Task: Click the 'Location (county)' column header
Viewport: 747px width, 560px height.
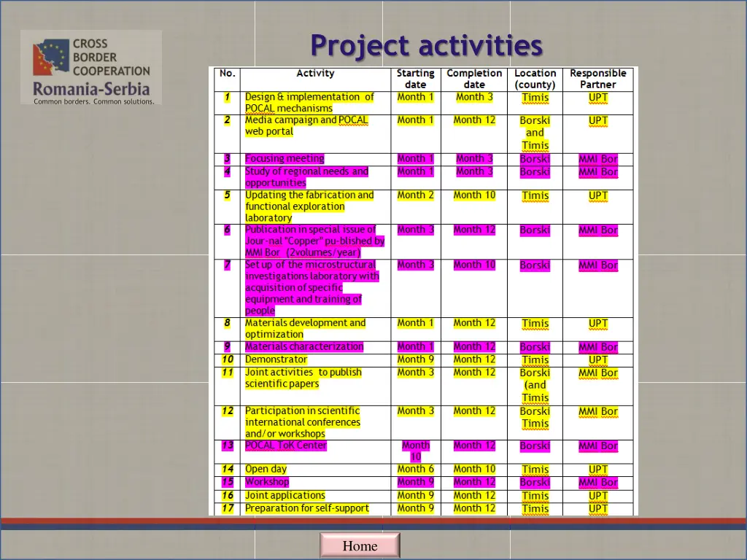Action: click(x=535, y=79)
